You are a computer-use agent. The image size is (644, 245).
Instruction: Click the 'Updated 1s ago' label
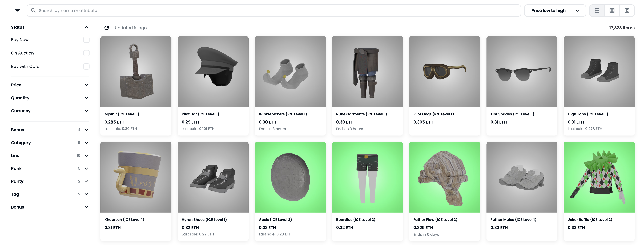click(131, 28)
